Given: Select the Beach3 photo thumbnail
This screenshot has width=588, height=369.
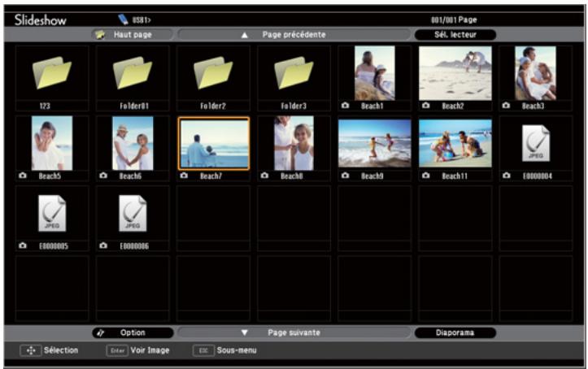Looking at the screenshot, I should [x=535, y=73].
